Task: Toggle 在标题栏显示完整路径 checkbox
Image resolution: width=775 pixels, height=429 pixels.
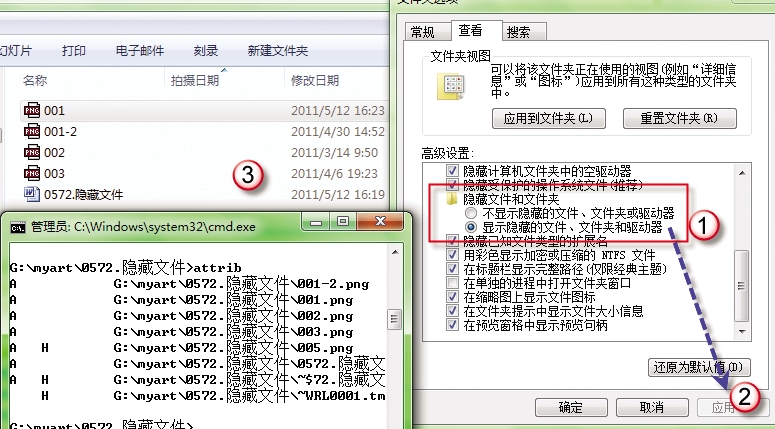Action: tap(452, 269)
